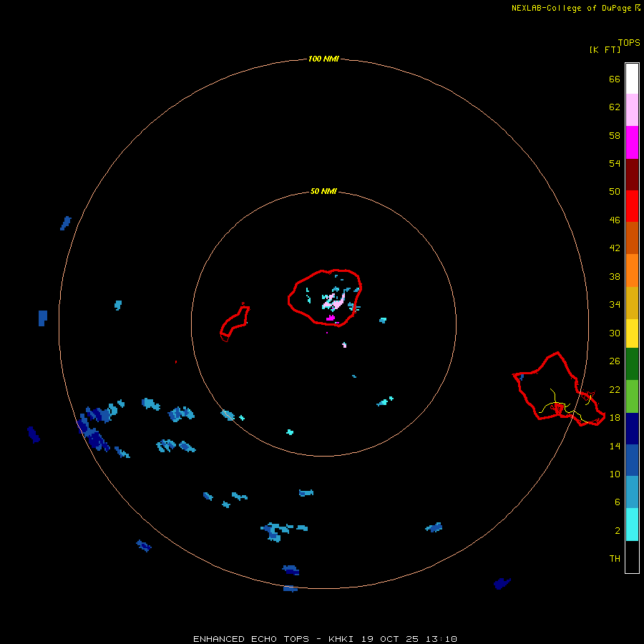Click the 26 legend value
644x644 pixels.
[615, 361]
